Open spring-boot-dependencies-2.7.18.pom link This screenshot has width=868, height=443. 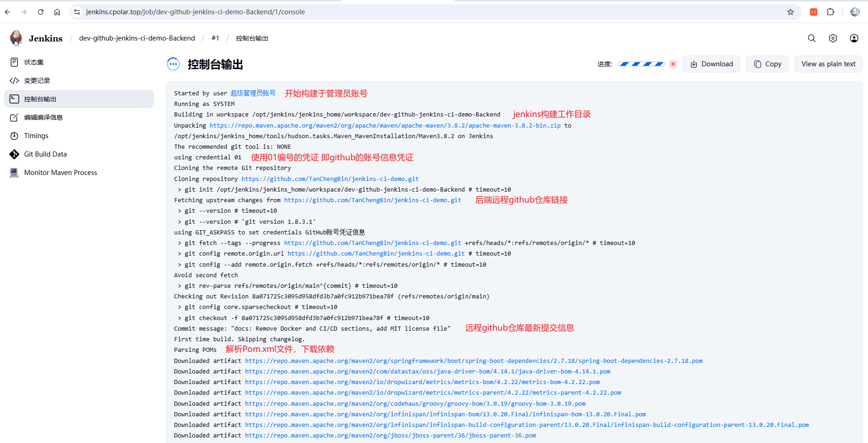pyautogui.click(x=474, y=361)
